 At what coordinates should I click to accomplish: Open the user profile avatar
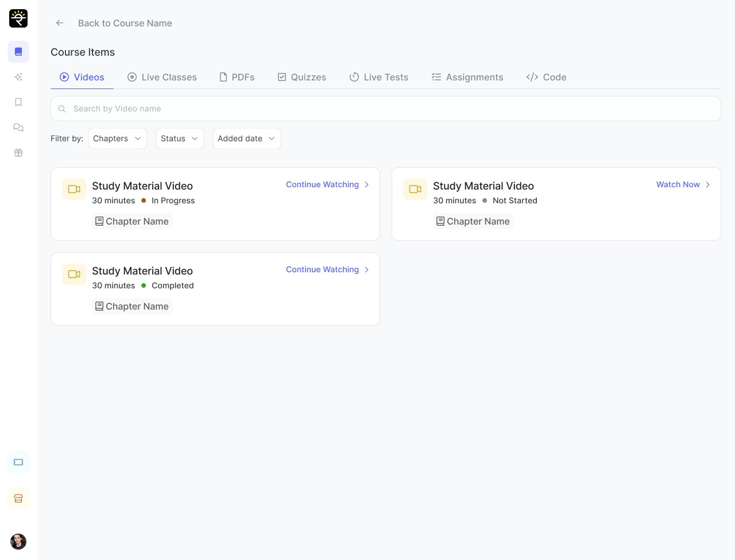click(x=18, y=541)
